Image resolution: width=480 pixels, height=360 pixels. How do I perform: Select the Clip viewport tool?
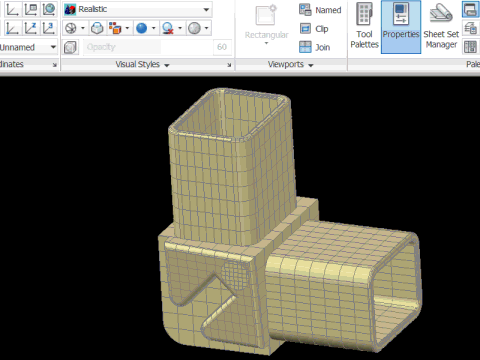tap(314, 29)
